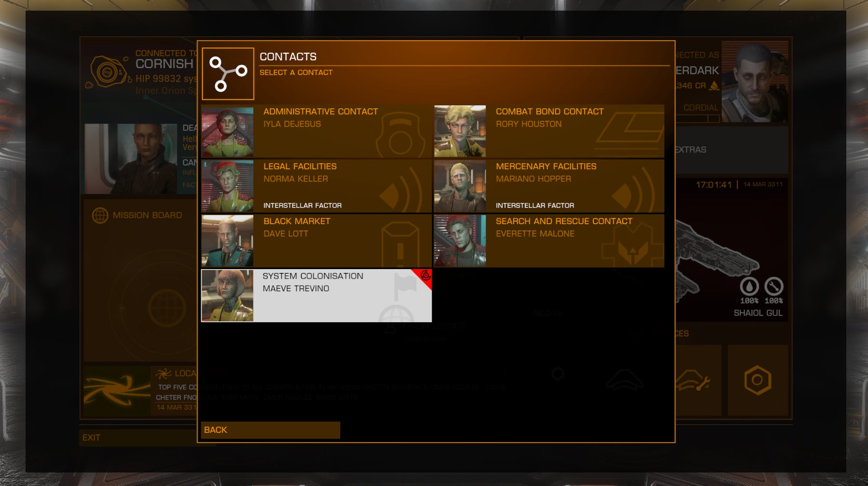Click the Maeve Trevino portrait thumbnail

click(227, 296)
